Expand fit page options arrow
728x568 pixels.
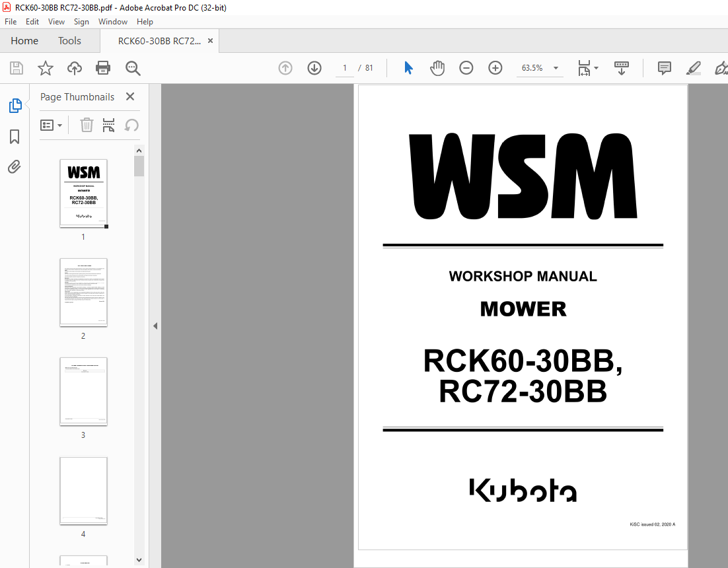tap(596, 68)
